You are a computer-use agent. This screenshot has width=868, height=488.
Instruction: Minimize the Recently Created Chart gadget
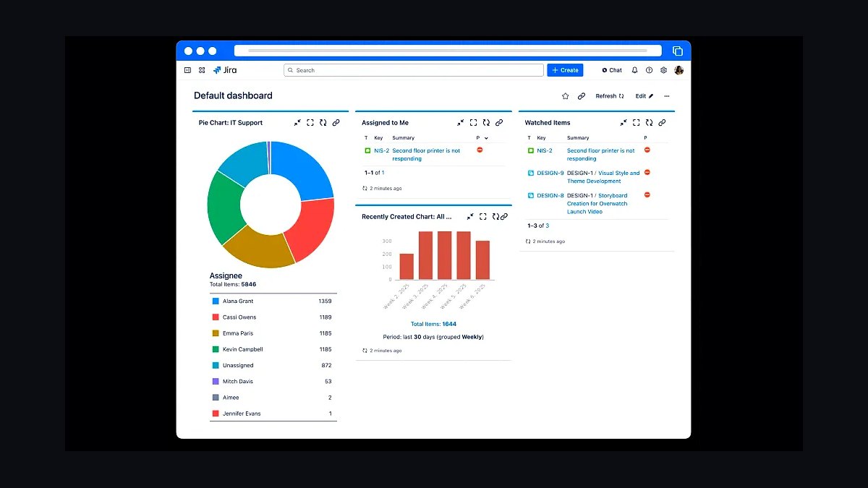click(x=470, y=216)
